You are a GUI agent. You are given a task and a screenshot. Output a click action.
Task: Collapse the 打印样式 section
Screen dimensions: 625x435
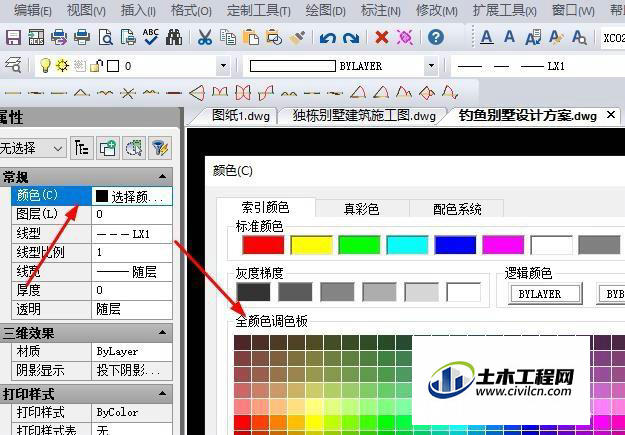pyautogui.click(x=162, y=394)
